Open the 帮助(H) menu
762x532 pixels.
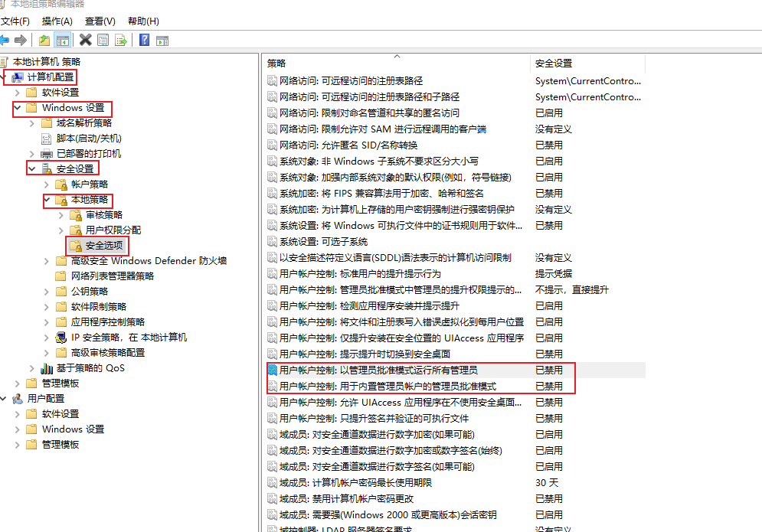(143, 21)
